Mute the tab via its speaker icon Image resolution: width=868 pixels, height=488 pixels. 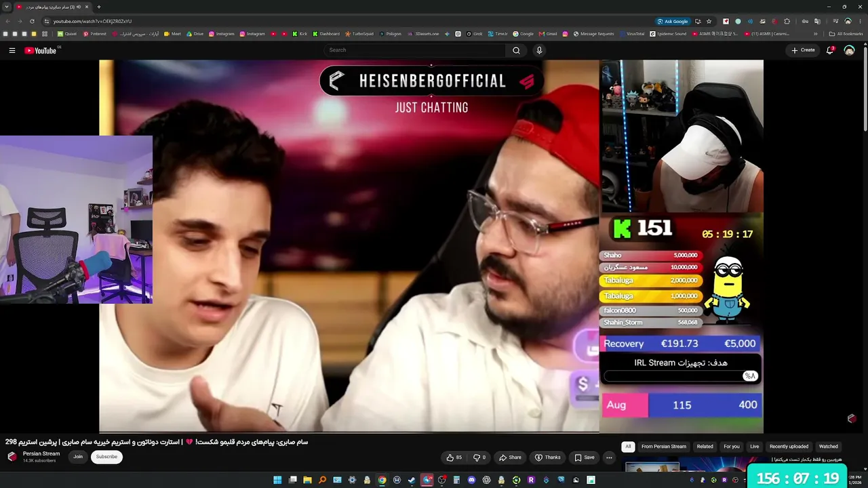click(x=79, y=7)
